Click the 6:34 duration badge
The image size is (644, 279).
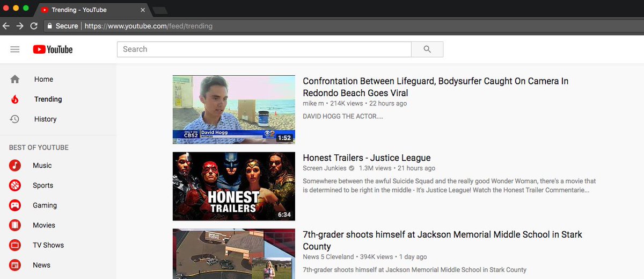(x=284, y=214)
